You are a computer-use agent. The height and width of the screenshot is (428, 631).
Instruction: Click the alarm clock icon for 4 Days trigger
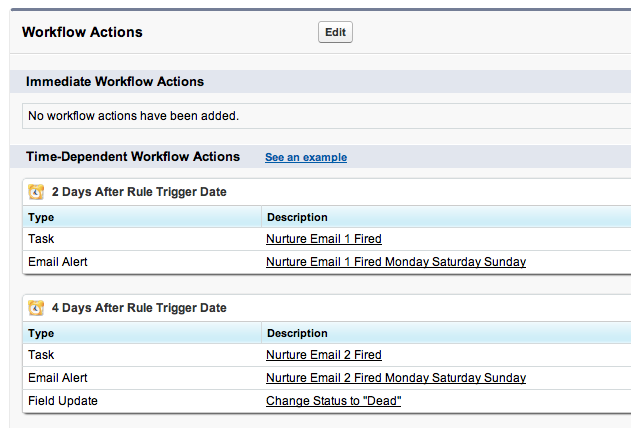pyautogui.click(x=36, y=308)
